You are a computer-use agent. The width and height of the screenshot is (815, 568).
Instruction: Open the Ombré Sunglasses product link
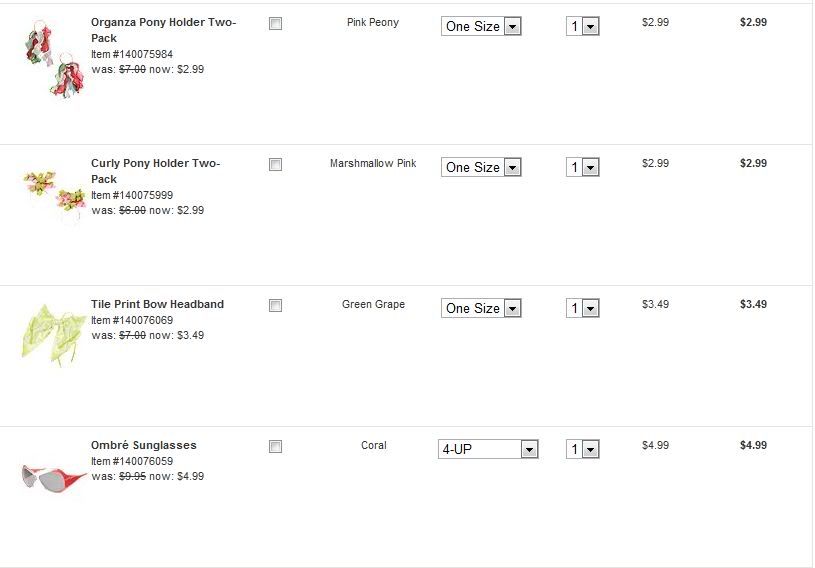(143, 445)
